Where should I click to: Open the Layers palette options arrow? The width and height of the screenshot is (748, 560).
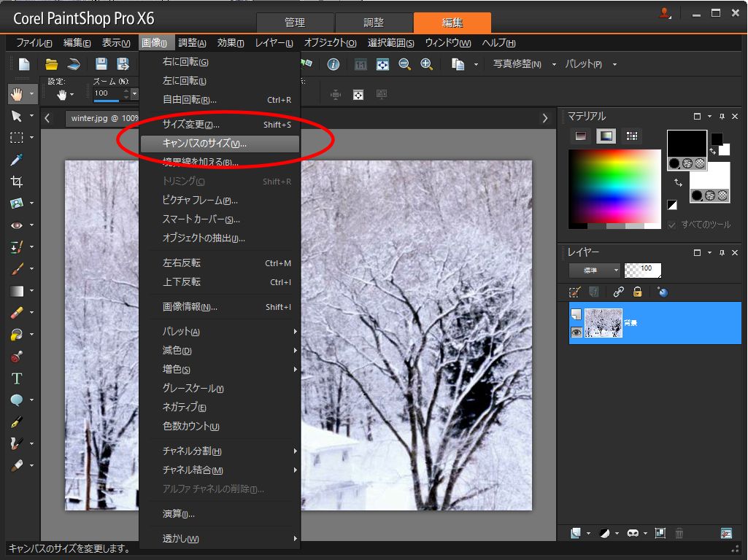(709, 252)
